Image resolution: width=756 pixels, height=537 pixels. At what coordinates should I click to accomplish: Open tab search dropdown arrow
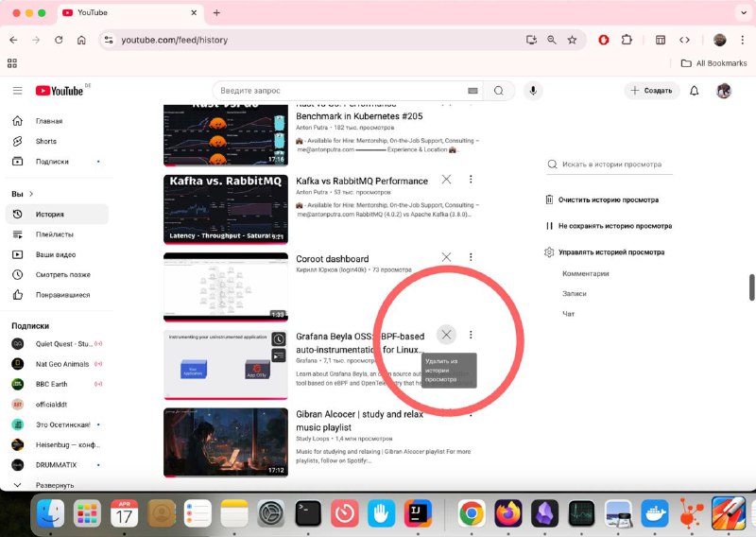[x=744, y=13]
